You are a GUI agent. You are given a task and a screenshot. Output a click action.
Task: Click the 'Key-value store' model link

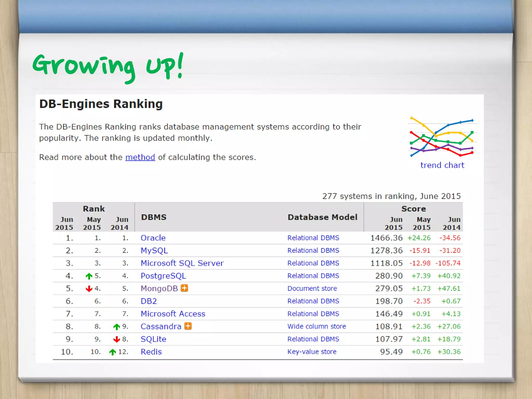pos(312,352)
